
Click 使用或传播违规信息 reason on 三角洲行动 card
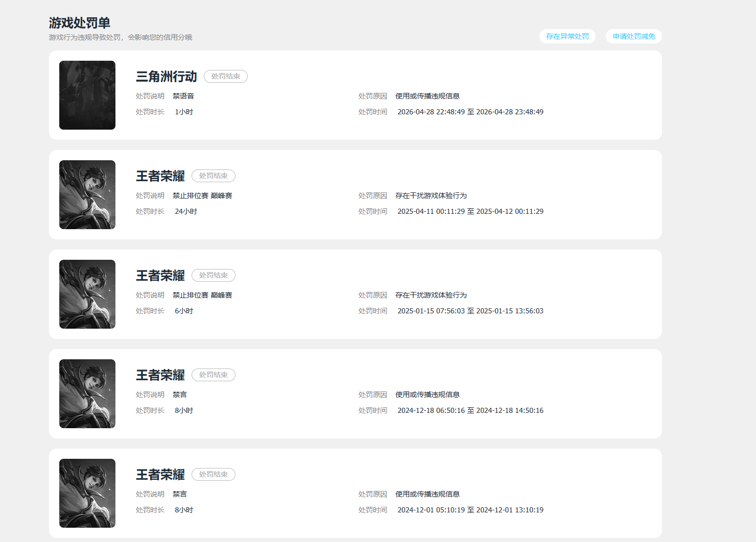[x=428, y=96]
